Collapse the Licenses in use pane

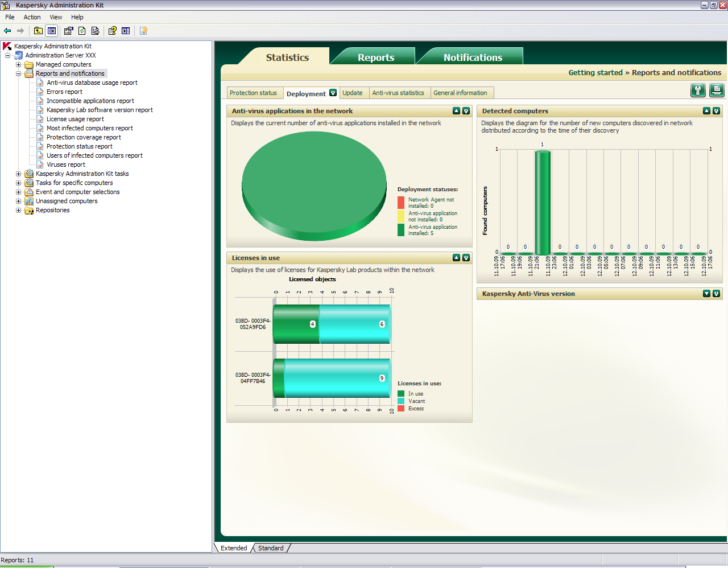[x=456, y=258]
